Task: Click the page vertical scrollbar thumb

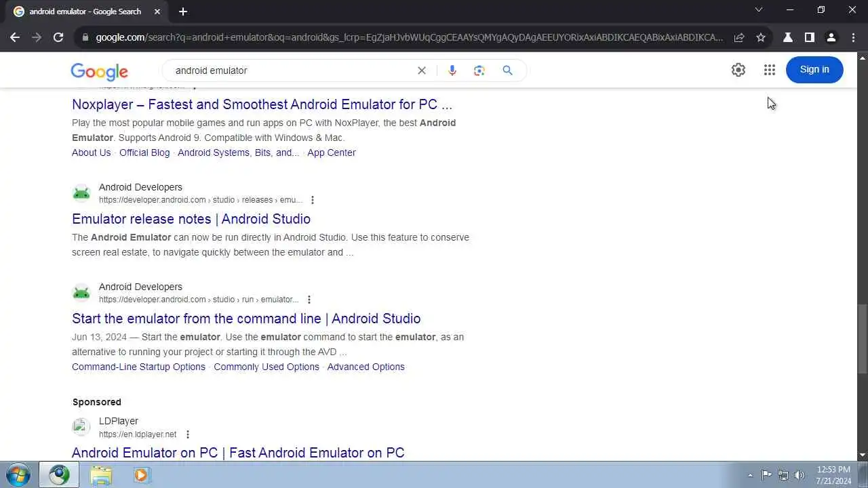Action: coord(863,339)
